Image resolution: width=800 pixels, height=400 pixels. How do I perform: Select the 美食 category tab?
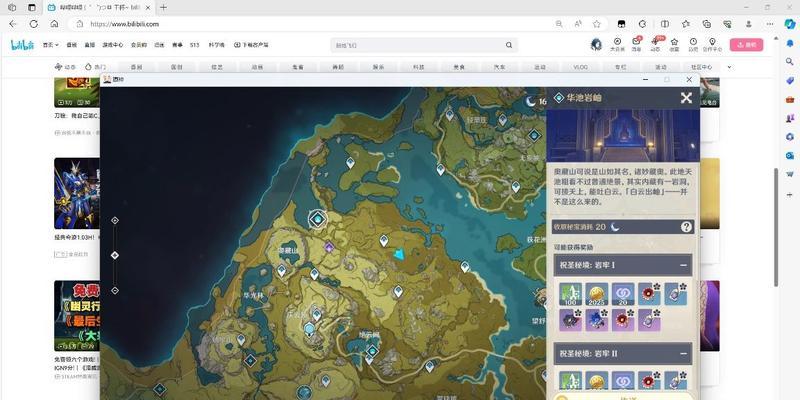tap(459, 67)
